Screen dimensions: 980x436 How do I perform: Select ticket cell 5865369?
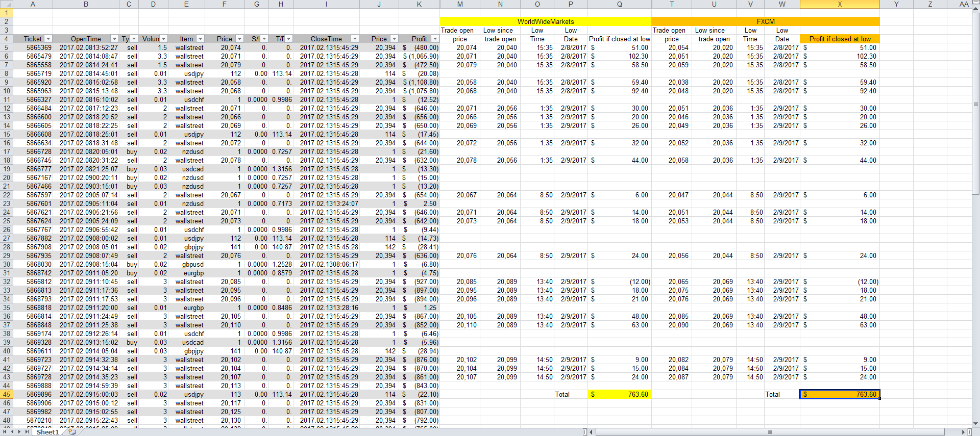coord(33,47)
